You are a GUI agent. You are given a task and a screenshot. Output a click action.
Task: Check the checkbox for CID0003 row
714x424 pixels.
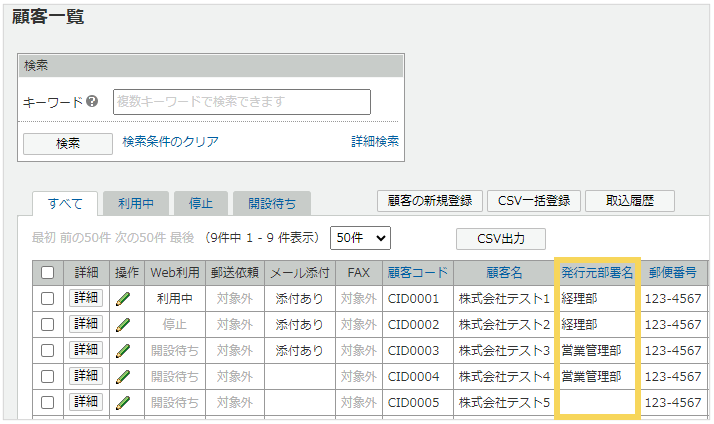pyautogui.click(x=47, y=350)
